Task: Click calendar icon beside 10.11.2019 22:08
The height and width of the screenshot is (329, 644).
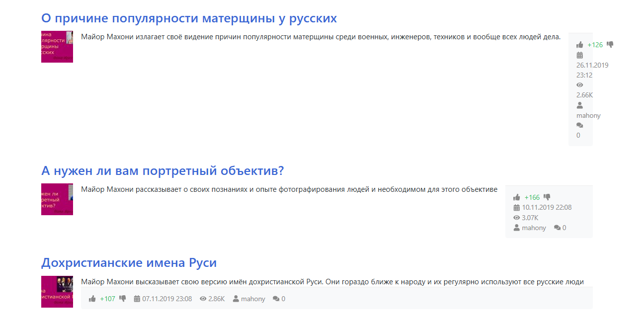Action: tap(517, 207)
